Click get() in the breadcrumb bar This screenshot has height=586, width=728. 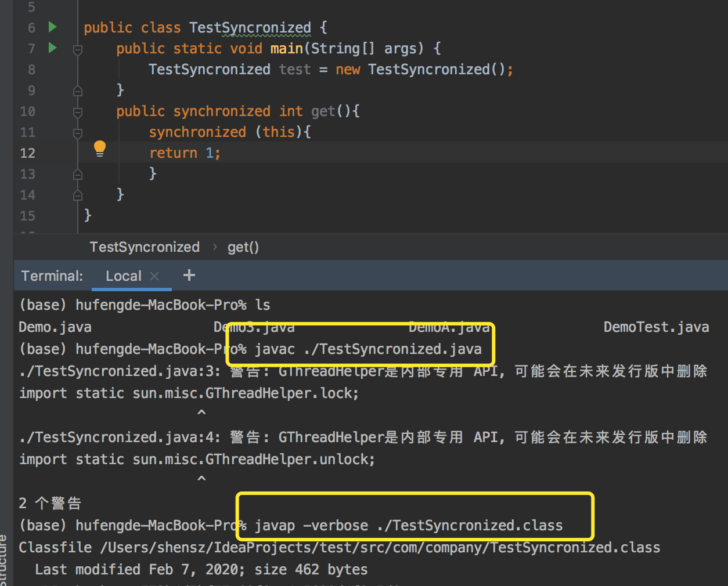[243, 247]
